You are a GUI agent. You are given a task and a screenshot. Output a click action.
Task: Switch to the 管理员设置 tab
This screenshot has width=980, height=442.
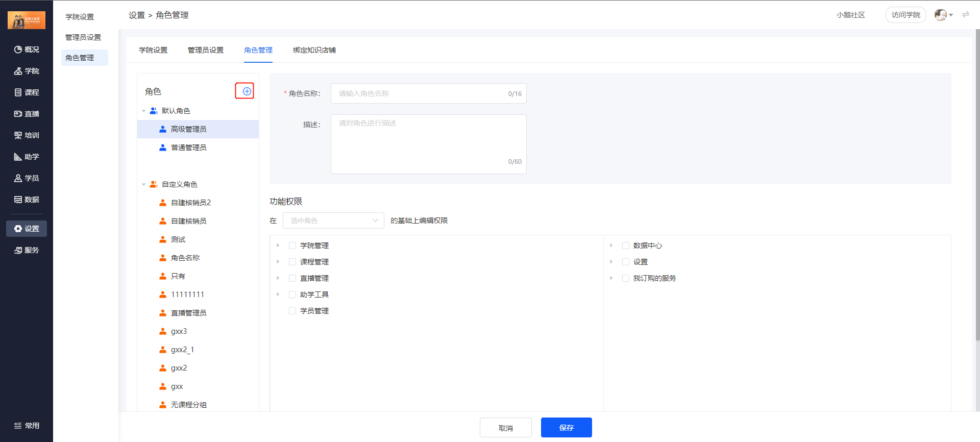(x=206, y=50)
